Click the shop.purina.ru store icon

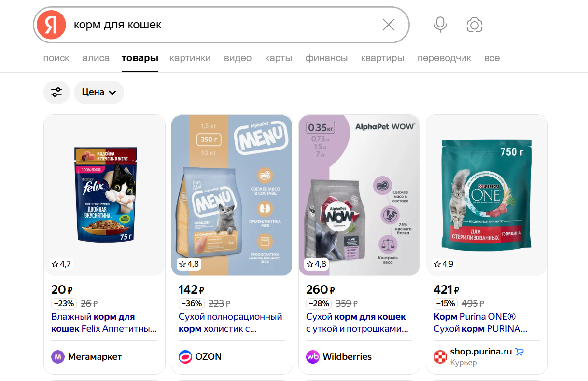click(440, 357)
